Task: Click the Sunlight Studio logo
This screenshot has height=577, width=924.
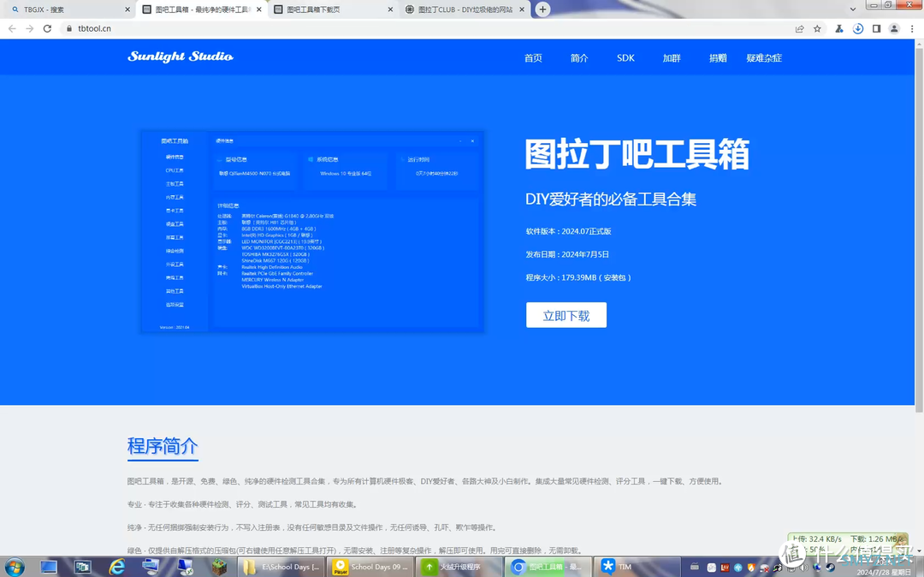Action: point(181,57)
